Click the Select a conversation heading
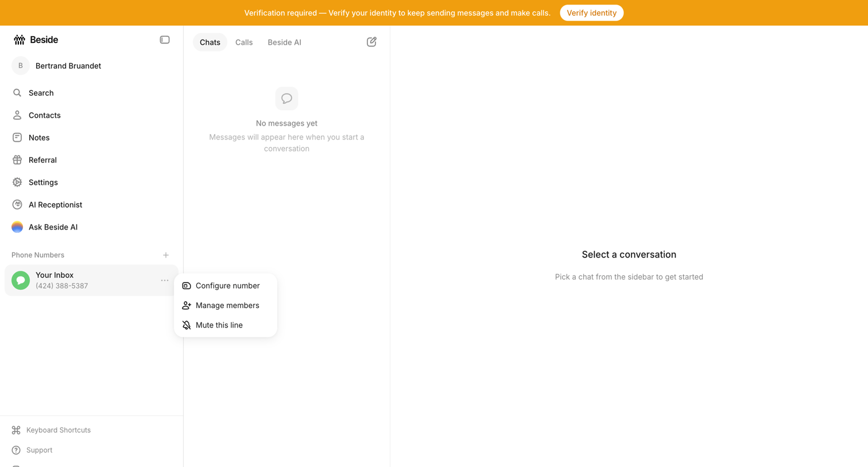 pyautogui.click(x=629, y=255)
